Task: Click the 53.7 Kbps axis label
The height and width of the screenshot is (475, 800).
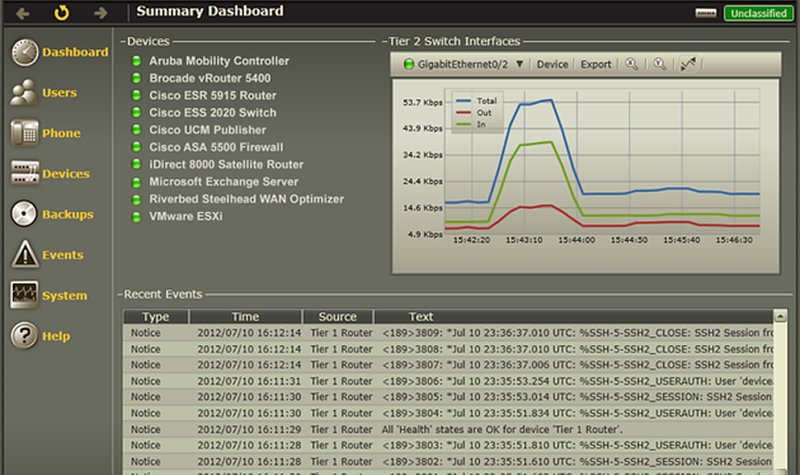Action: coord(422,103)
